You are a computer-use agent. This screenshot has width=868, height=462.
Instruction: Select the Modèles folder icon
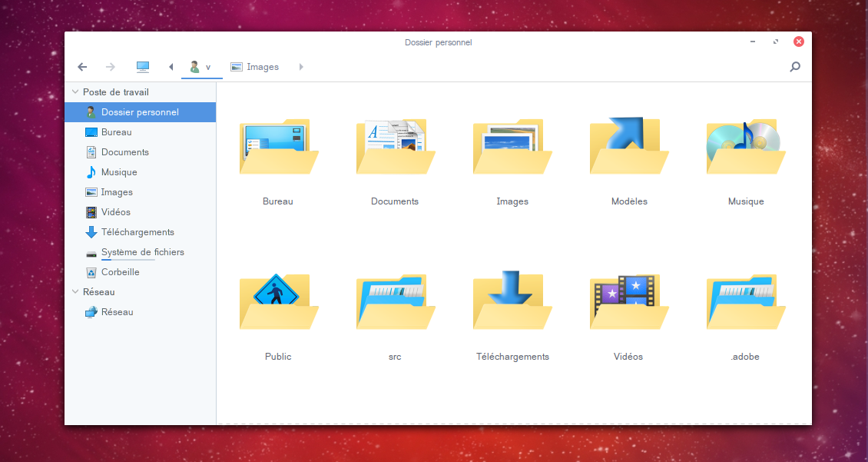[629, 145]
